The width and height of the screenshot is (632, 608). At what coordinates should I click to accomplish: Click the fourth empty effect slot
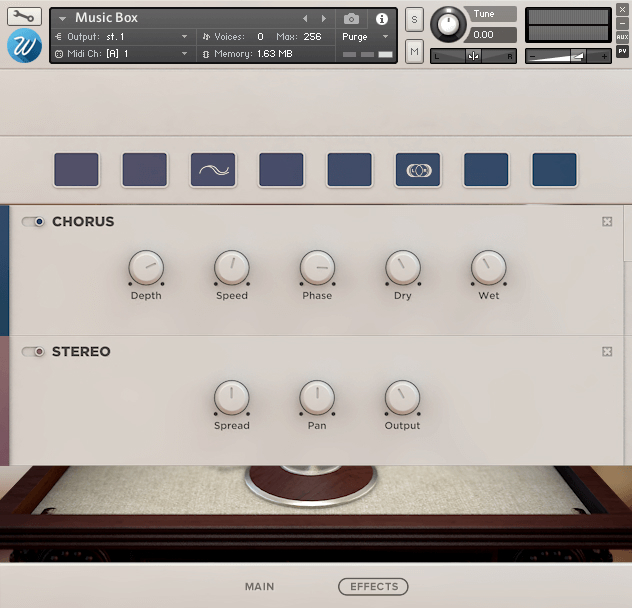point(281,169)
